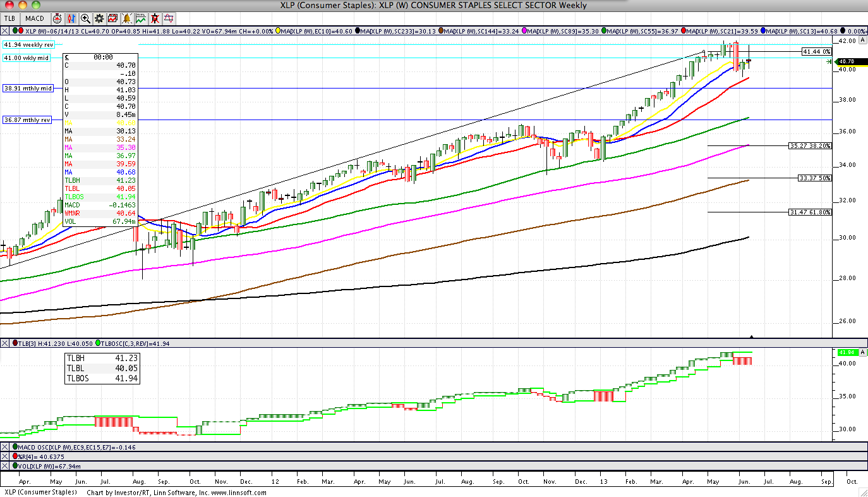The width and height of the screenshot is (868, 497).
Task: Select the '38.91 mthly mid' level label
Action: pyautogui.click(x=28, y=89)
